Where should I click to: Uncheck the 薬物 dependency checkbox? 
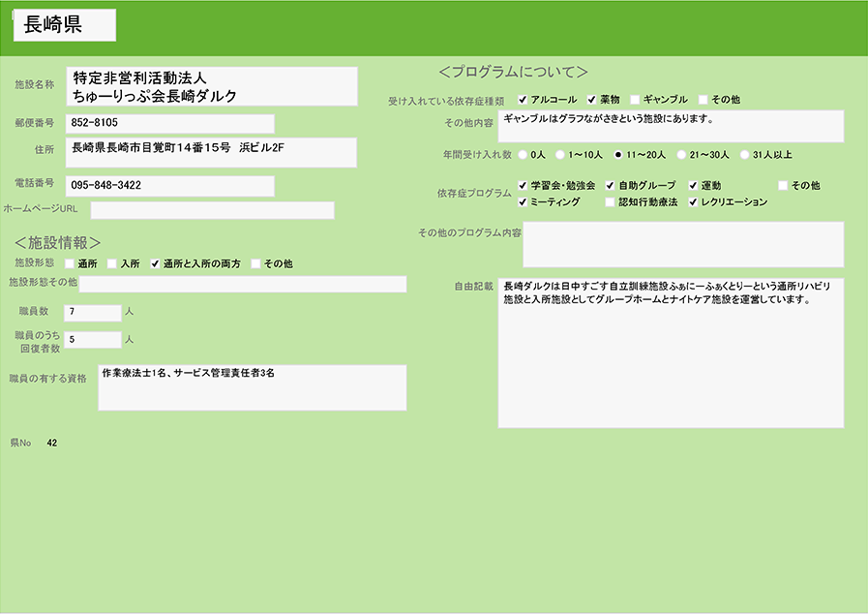pos(591,100)
